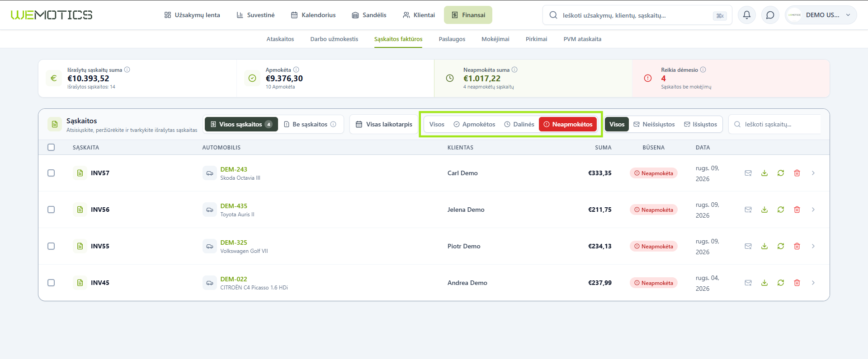Viewport: 868px width, 359px height.
Task: Open Sandėlis menu
Action: (x=369, y=15)
